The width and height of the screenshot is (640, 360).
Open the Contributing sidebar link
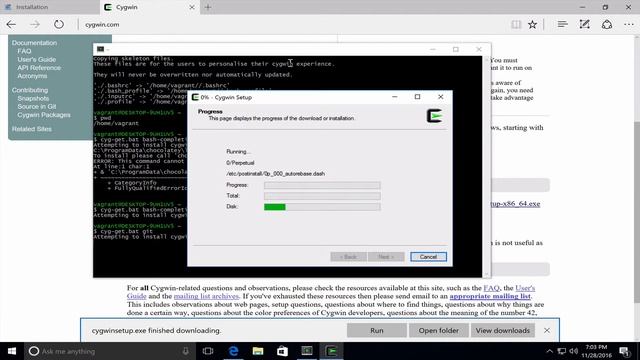click(x=30, y=90)
